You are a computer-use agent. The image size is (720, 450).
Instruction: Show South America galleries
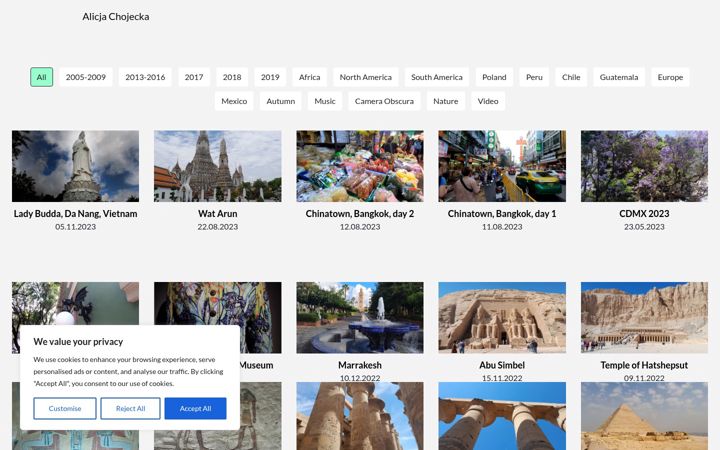tap(437, 77)
